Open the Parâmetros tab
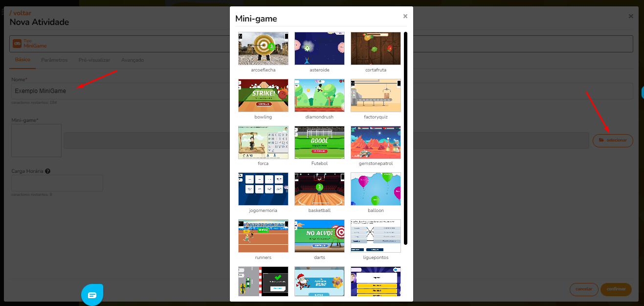Viewport: 644px width, 306px height. coord(54,60)
